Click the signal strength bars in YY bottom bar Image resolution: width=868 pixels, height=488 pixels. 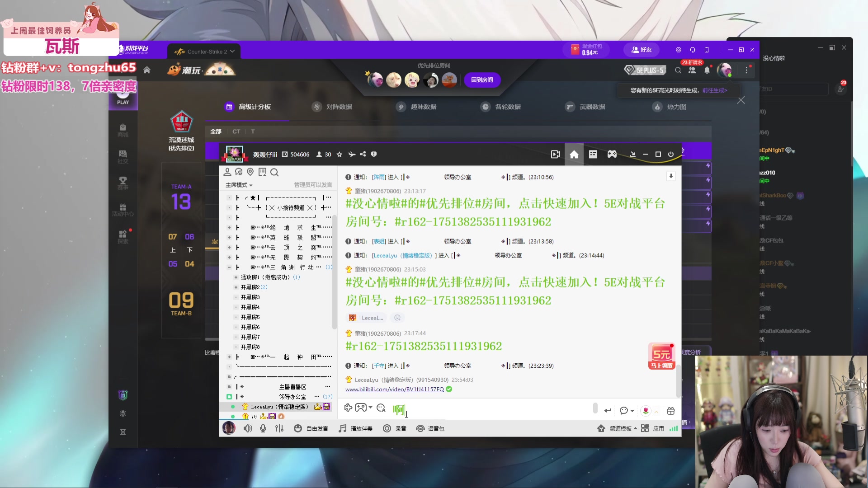pyautogui.click(x=674, y=428)
